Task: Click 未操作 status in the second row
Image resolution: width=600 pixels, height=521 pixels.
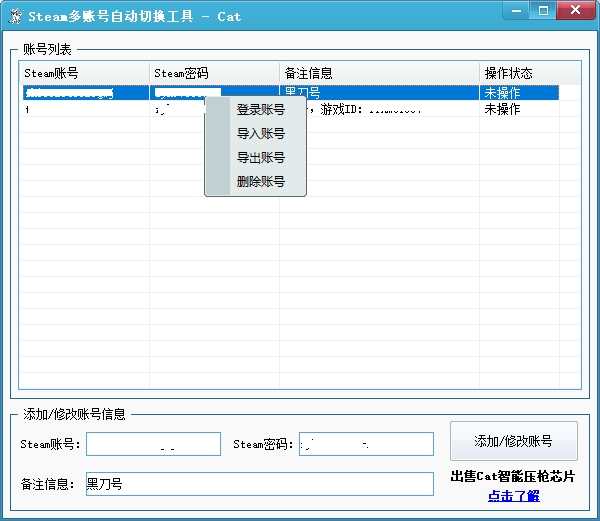Action: (x=519, y=109)
